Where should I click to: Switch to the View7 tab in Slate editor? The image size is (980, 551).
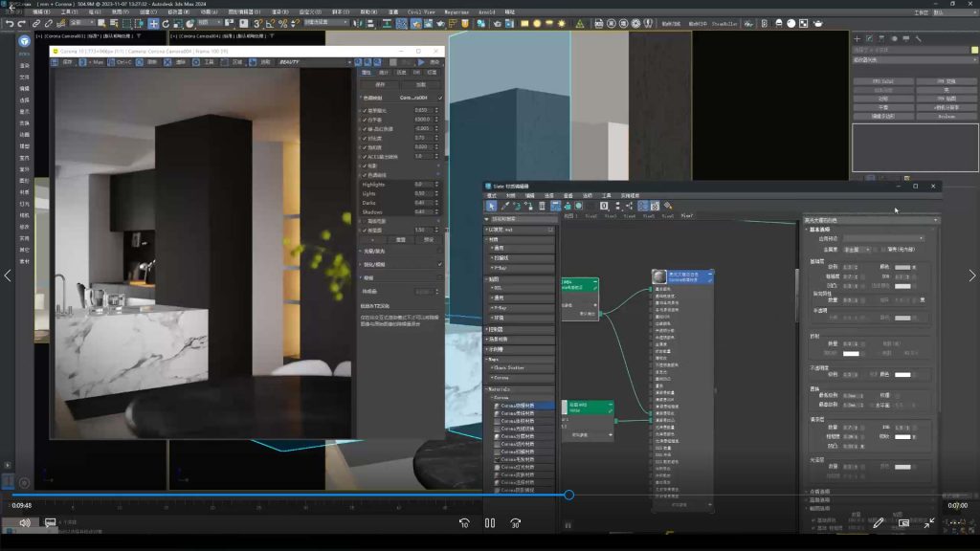(686, 216)
